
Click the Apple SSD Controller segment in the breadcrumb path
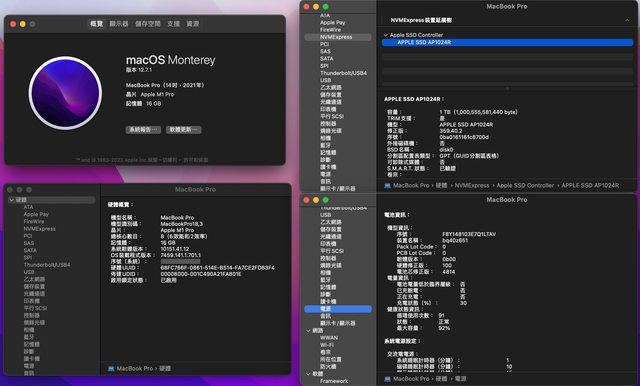point(525,186)
